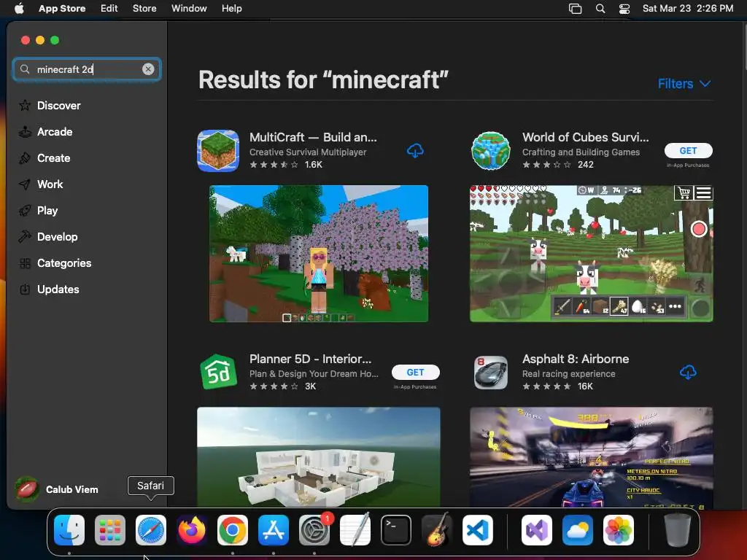Click the date and time in the menu bar
Screen dimensions: 747x560
[688, 9]
